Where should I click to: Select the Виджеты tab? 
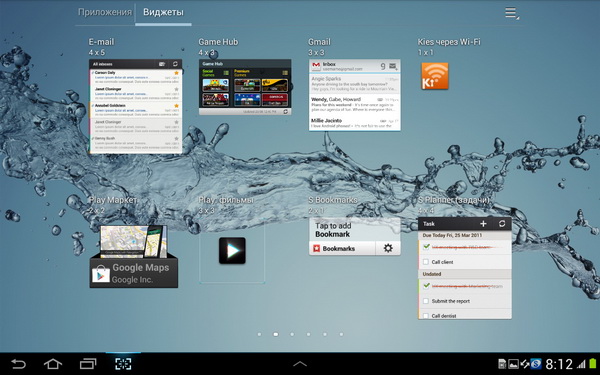pyautogui.click(x=163, y=12)
